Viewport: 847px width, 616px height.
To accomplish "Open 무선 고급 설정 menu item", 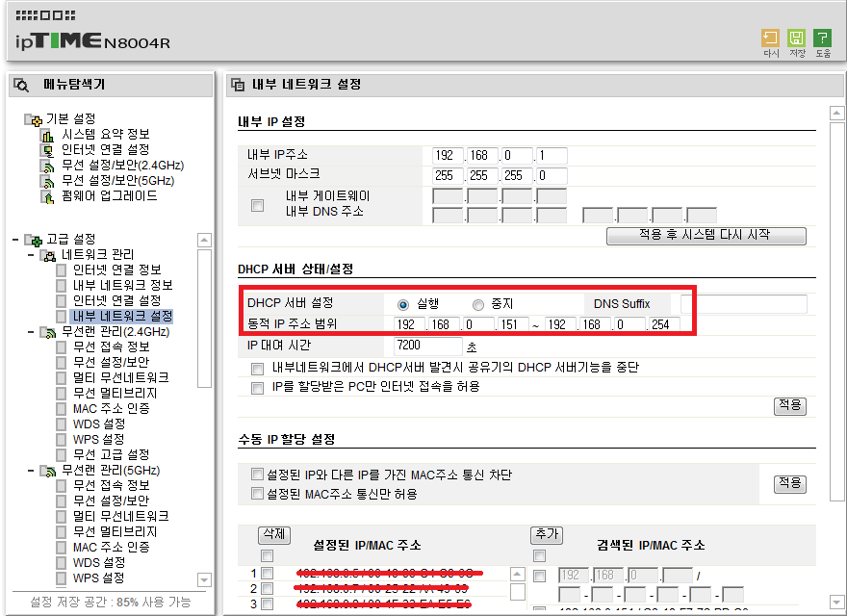I will [x=111, y=455].
